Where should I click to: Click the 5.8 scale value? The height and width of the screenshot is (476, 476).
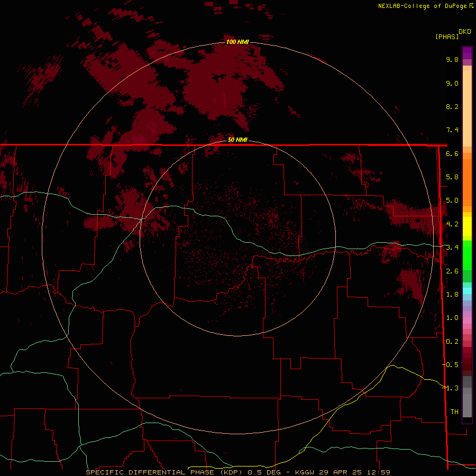pyautogui.click(x=452, y=177)
